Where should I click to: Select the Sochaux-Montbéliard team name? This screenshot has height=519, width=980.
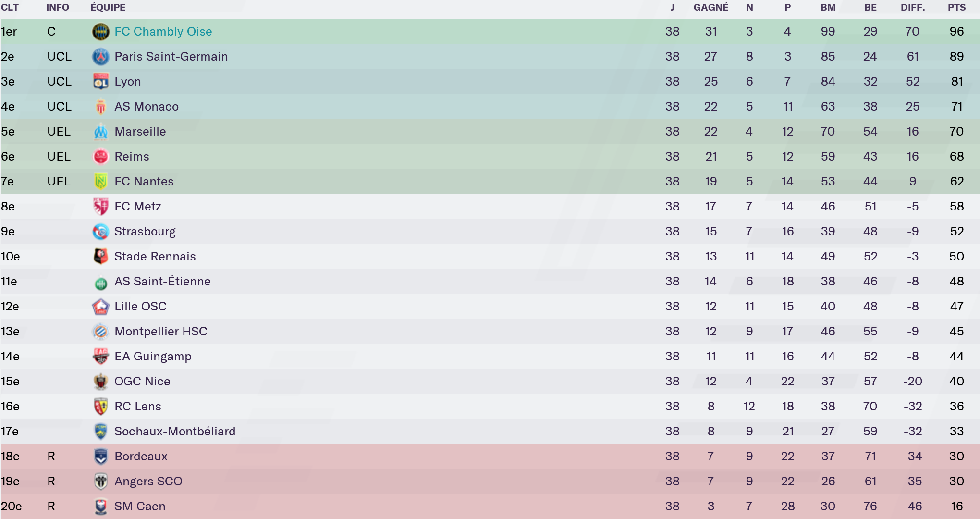175,432
